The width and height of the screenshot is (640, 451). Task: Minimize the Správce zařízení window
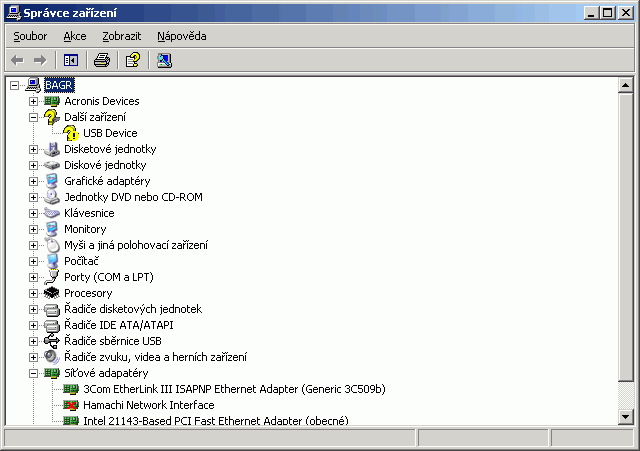(591, 13)
